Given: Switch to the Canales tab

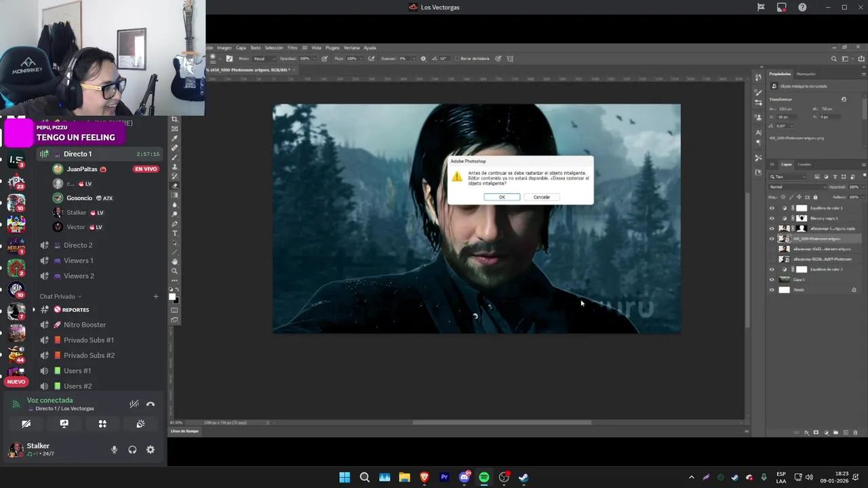Looking at the screenshot, I should [804, 164].
